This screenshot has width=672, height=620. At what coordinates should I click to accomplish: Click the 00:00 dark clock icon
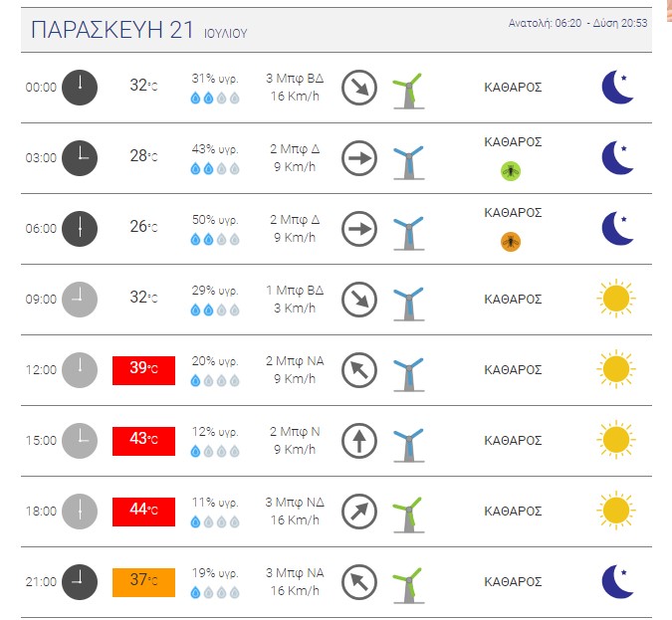tap(80, 88)
